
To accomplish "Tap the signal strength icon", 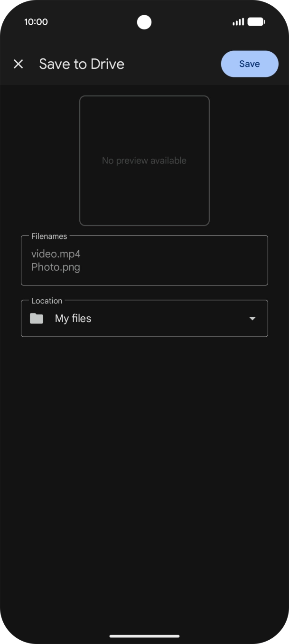I will coord(238,22).
